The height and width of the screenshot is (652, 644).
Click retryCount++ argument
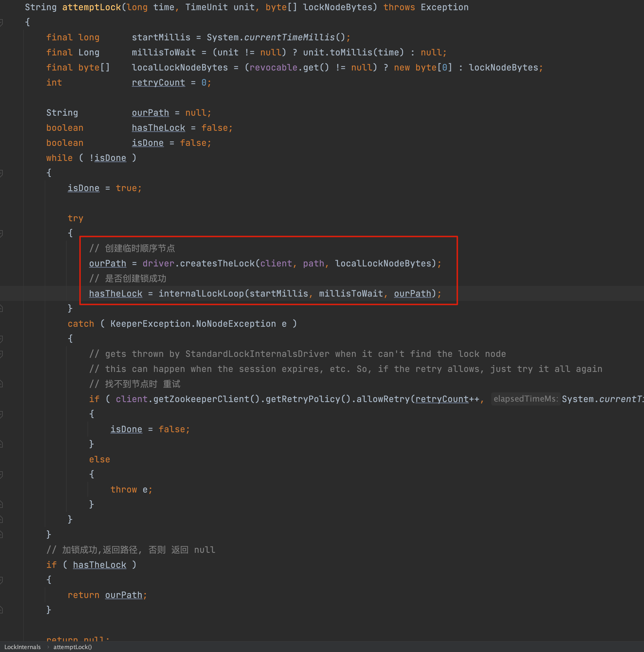[447, 399]
